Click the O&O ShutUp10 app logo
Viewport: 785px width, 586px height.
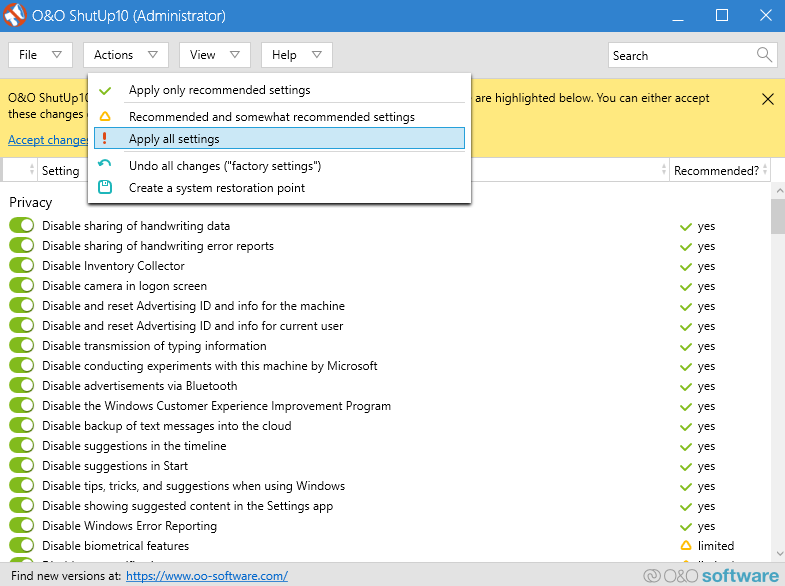coord(15,15)
